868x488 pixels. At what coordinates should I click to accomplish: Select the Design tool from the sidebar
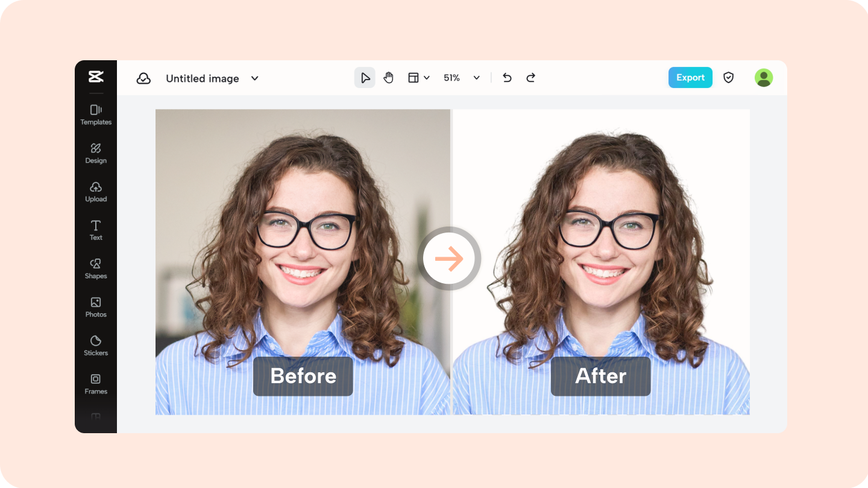coord(96,153)
